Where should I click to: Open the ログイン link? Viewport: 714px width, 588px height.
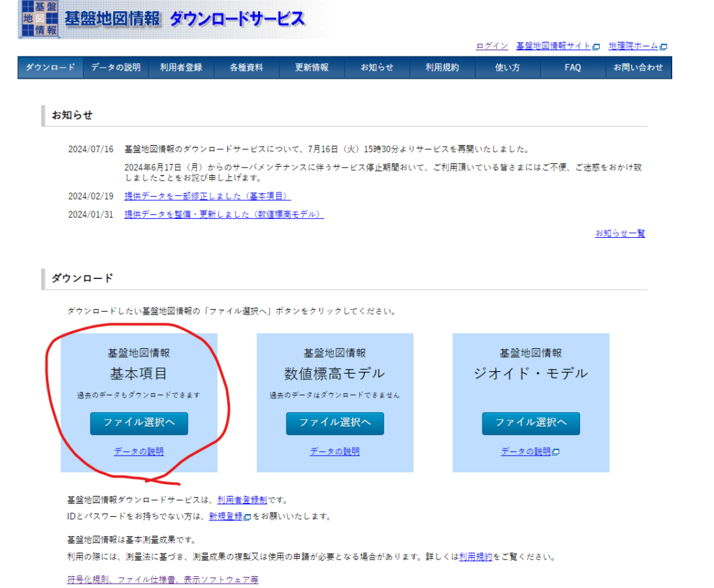[x=492, y=46]
